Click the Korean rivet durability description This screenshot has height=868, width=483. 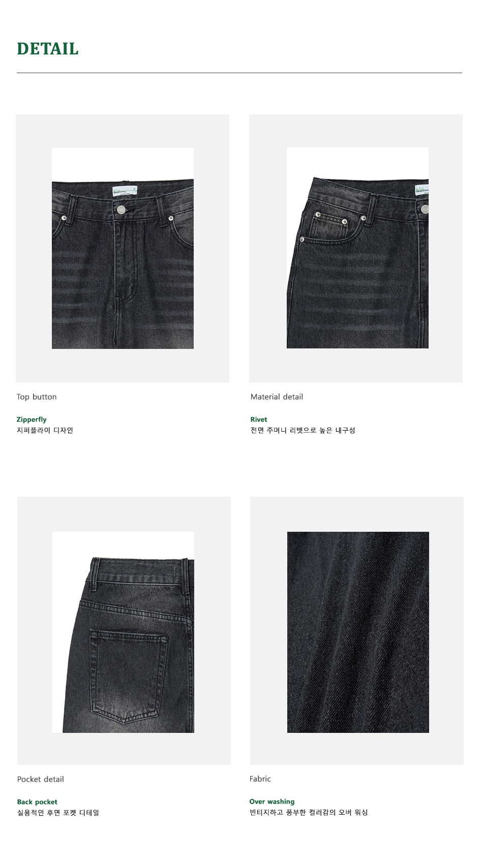click(x=303, y=430)
